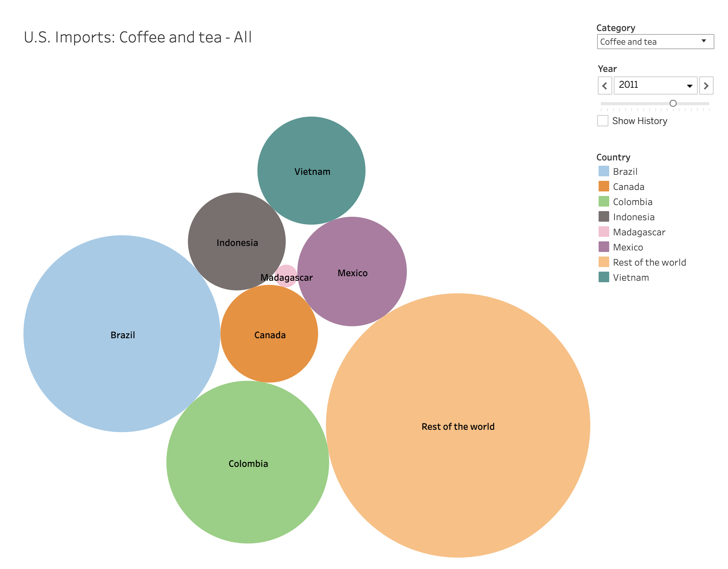Select Vietnam legend entry
This screenshot has width=728, height=569.
pyautogui.click(x=630, y=277)
